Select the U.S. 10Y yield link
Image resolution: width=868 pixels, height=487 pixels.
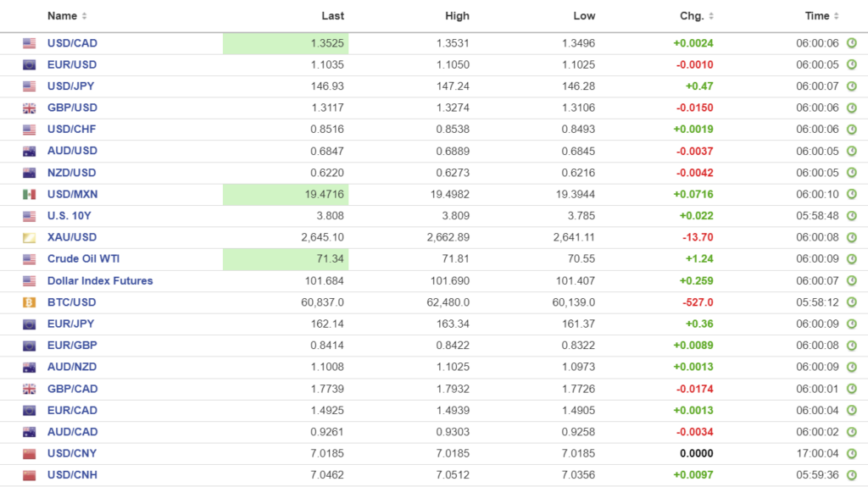click(x=70, y=216)
